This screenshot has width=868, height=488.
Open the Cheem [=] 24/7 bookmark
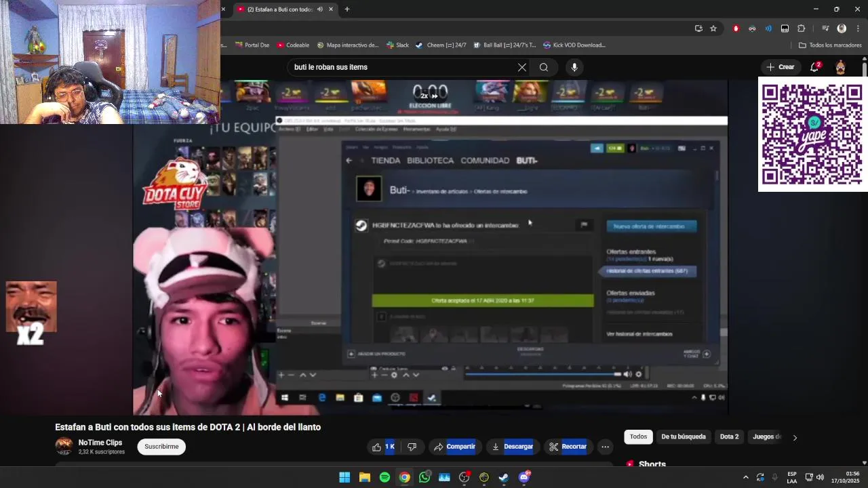tap(441, 45)
